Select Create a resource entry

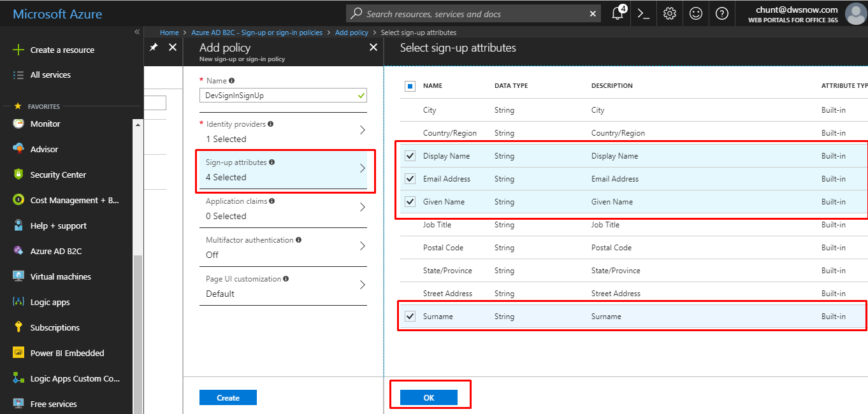[x=62, y=50]
